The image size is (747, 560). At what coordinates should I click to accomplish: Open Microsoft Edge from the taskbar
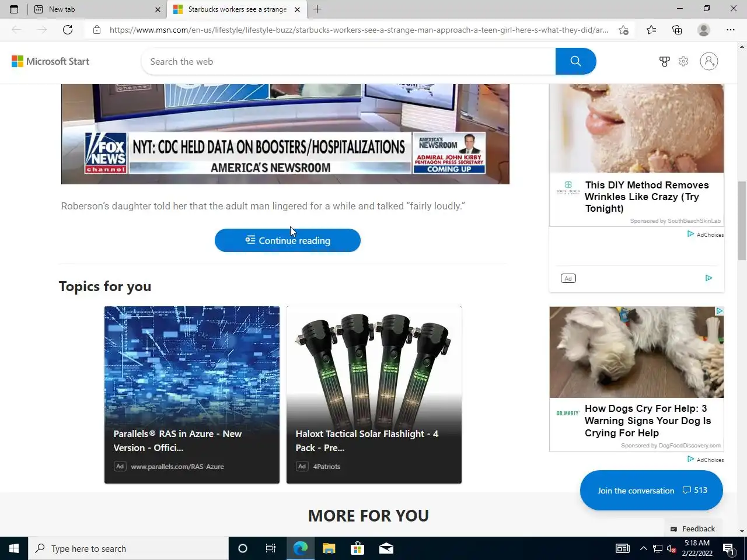(x=300, y=548)
